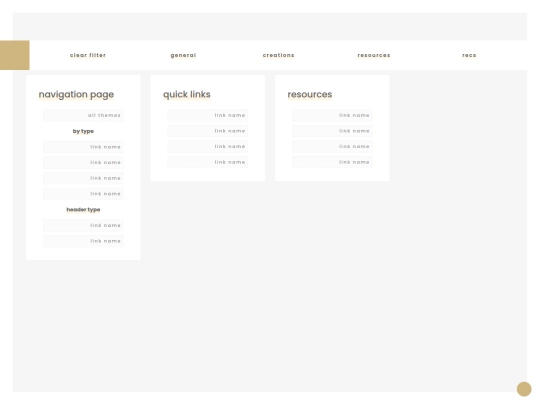
Task: Click the quick links card title
Action: pyautogui.click(x=187, y=94)
